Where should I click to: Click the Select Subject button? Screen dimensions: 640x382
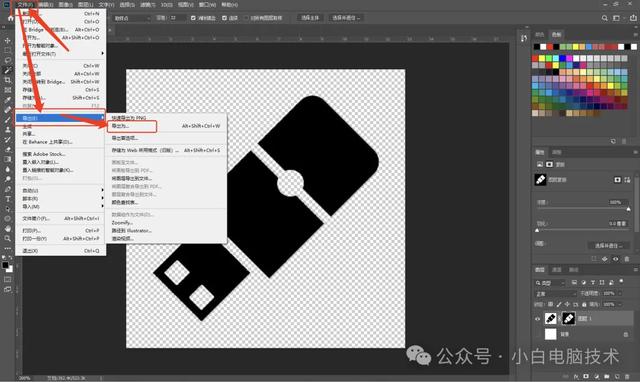(310, 18)
